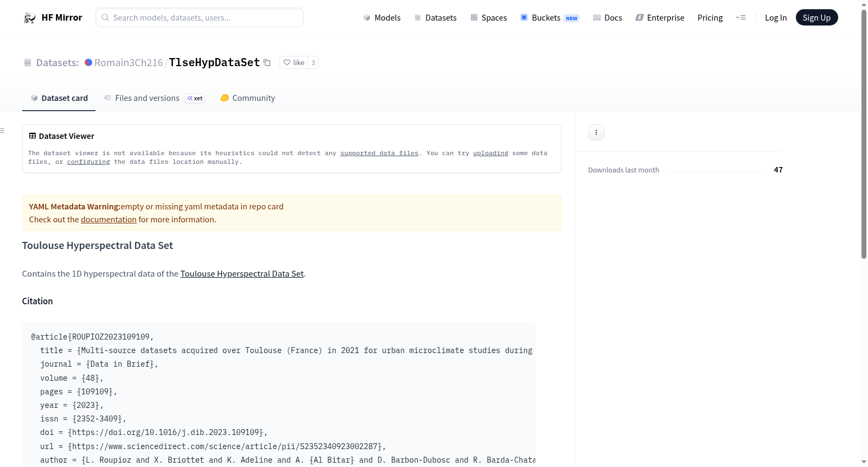This screenshot has width=868, height=467.
Task: Click the Datasets stack icon beside breadcrumb
Action: [28, 63]
